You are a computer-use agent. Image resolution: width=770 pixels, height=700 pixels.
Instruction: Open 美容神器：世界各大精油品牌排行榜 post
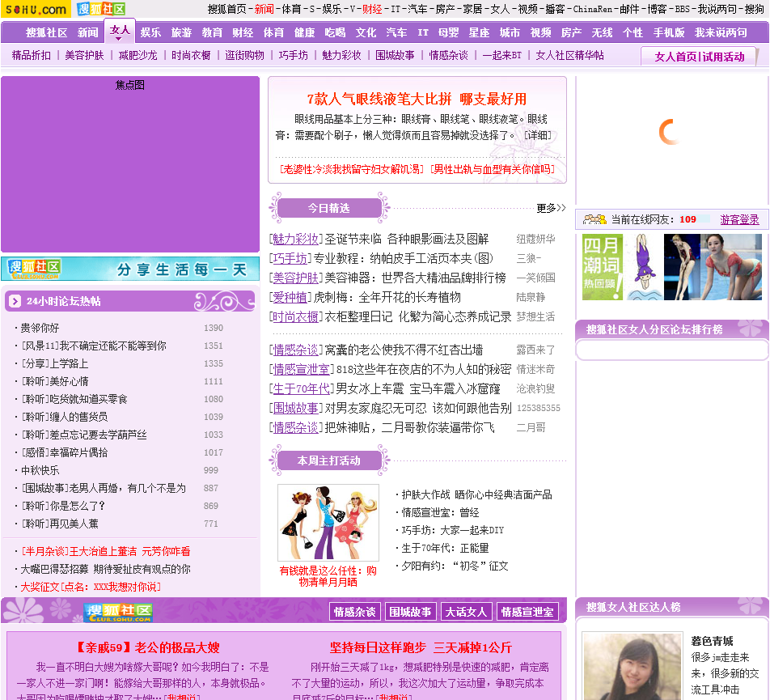point(415,278)
